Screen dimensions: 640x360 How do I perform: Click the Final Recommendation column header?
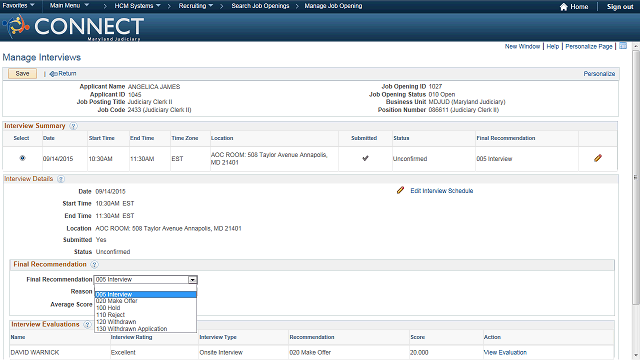point(506,138)
